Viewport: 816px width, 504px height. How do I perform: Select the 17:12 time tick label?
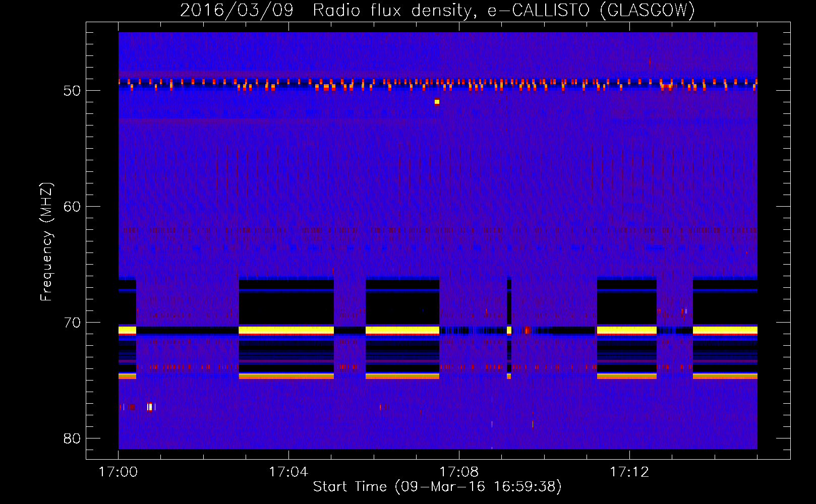point(629,472)
